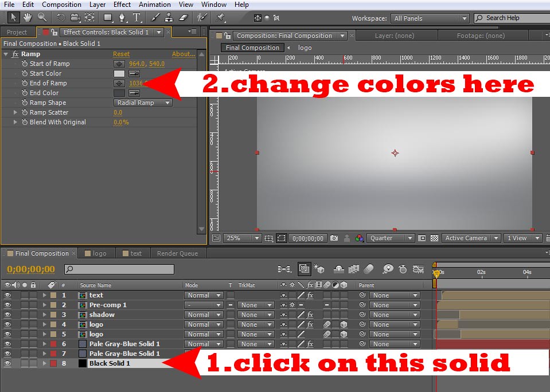Image resolution: width=550 pixels, height=392 pixels.
Task: Click Reset on the Ramp effect
Action: (121, 54)
